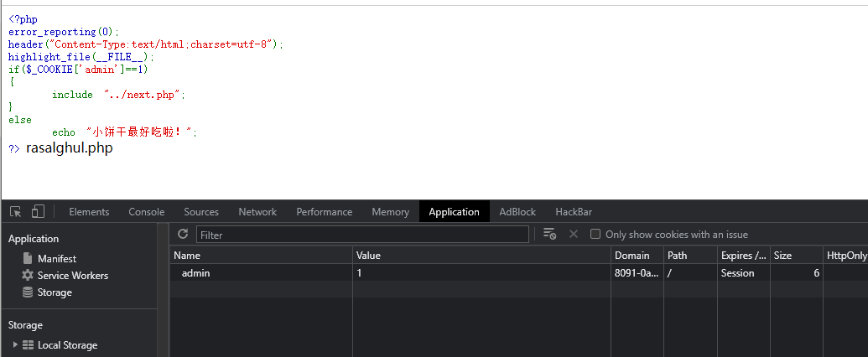Click the $_COOKIE['admin']==1 condition line
868x357 pixels.
78,70
